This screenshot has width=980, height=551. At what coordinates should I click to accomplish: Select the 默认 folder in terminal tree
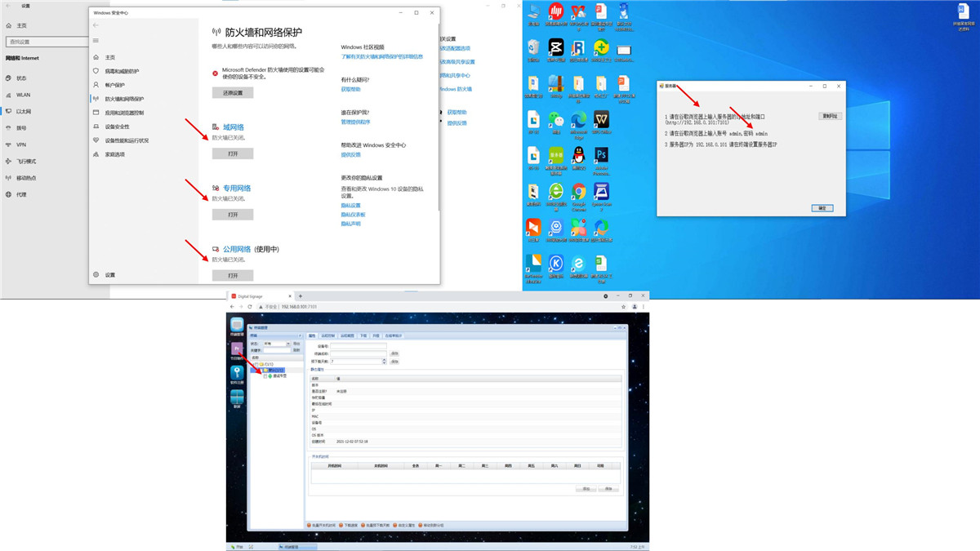[x=271, y=370]
